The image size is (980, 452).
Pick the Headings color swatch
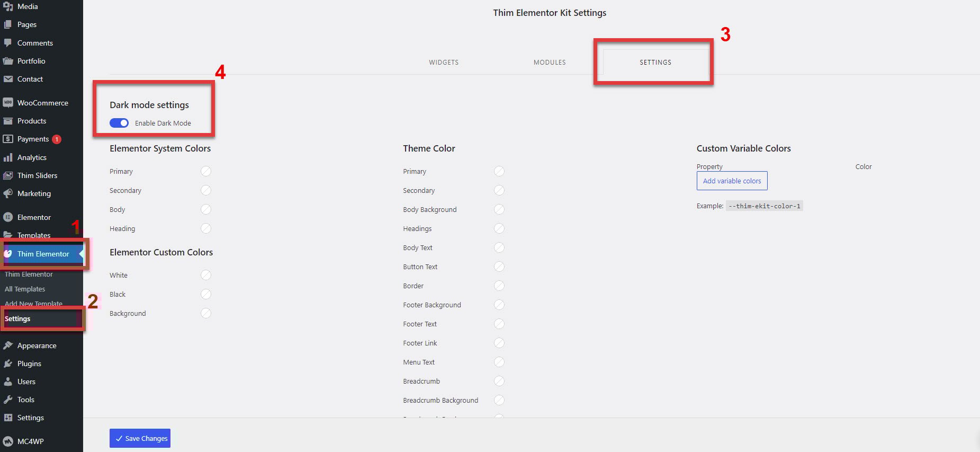[499, 228]
